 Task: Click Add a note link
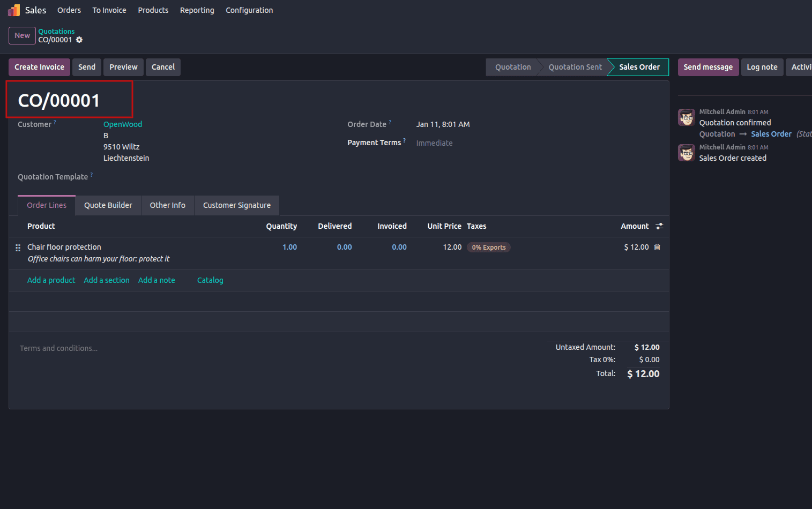coord(157,280)
